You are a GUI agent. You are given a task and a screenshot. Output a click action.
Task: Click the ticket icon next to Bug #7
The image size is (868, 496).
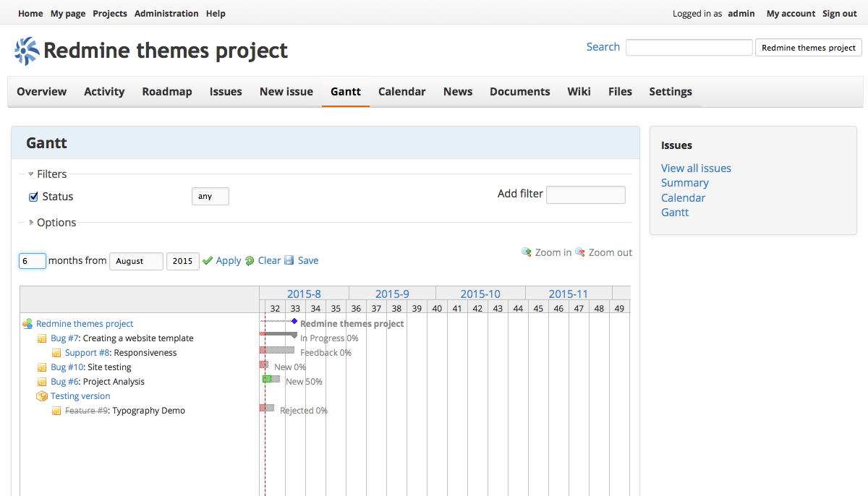42,338
